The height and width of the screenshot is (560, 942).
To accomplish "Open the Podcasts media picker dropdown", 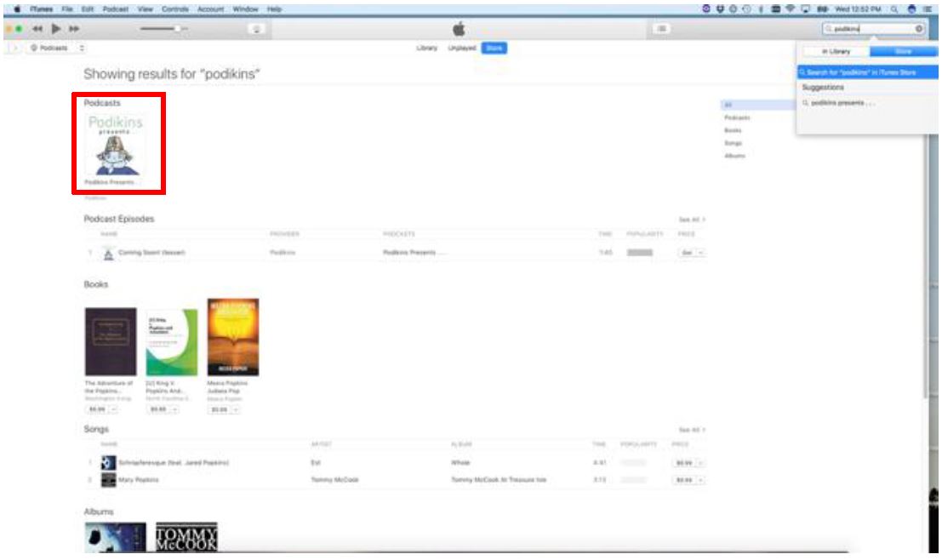I will [x=57, y=48].
